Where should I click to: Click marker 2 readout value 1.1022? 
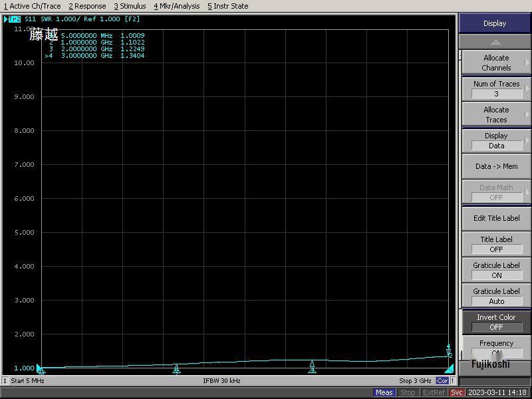[132, 43]
